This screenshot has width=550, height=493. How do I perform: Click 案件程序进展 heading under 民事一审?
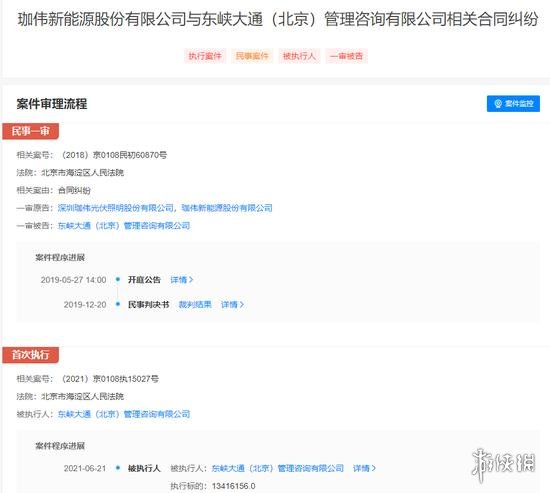(x=60, y=257)
